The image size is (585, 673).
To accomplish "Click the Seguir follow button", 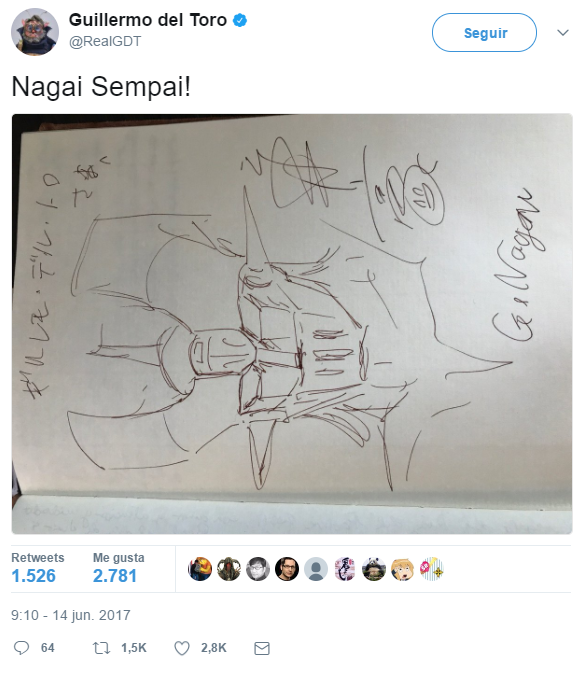I will pyautogui.click(x=484, y=33).
